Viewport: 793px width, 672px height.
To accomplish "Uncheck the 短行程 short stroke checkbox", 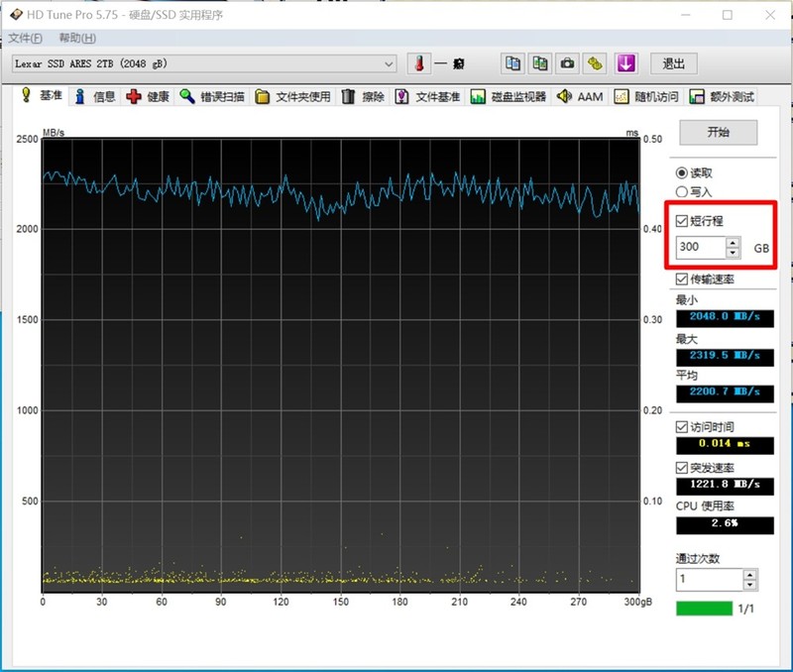I will click(x=681, y=220).
